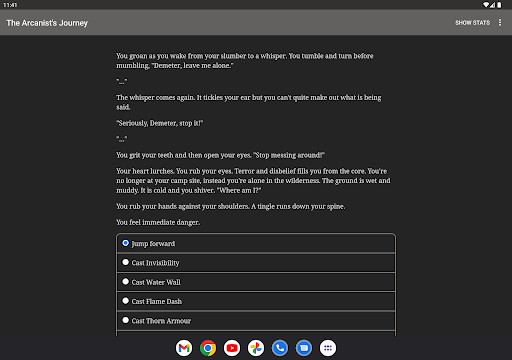Select the Jump forward radio option

click(256, 243)
